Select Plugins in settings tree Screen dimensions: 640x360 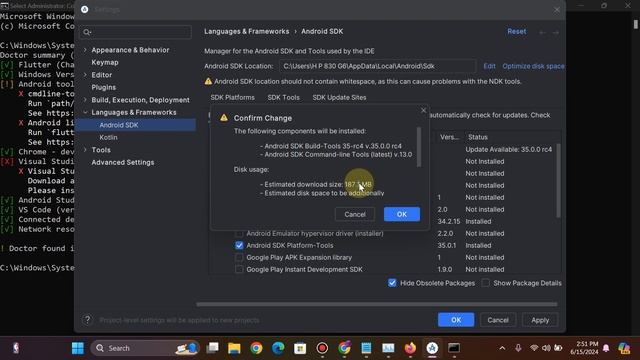104,87
